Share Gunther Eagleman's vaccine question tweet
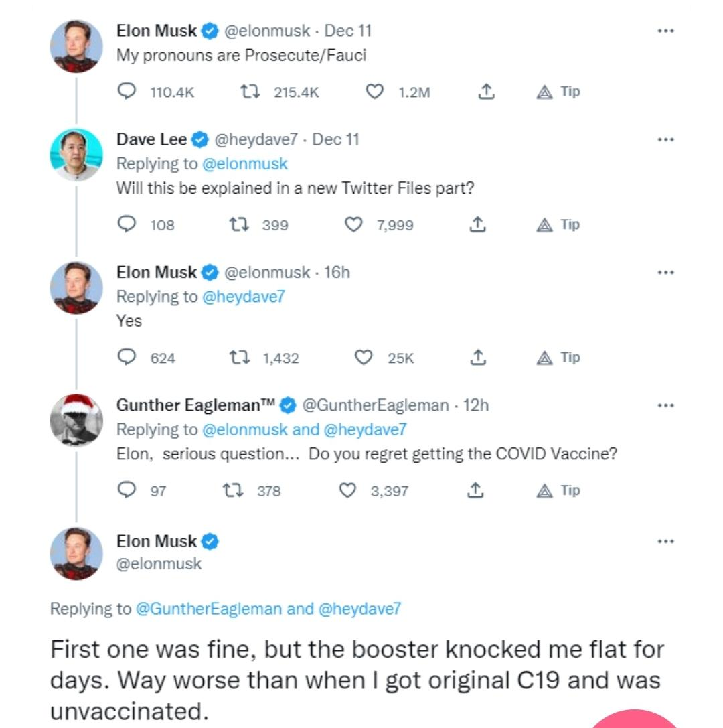This screenshot has width=723, height=728. pos(475,490)
